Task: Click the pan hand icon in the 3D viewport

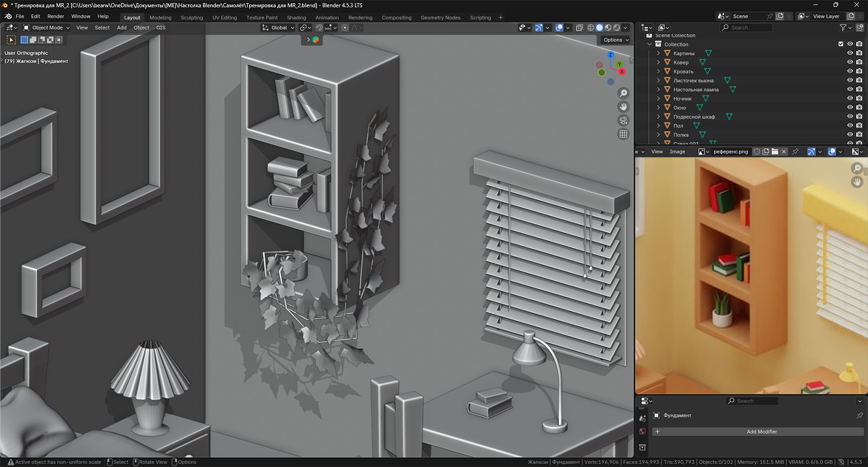Action: click(623, 107)
